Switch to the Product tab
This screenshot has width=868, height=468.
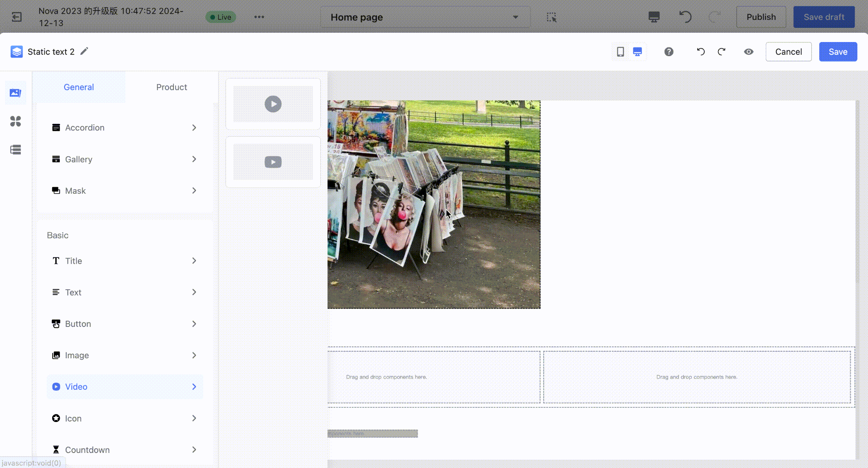pyautogui.click(x=171, y=87)
